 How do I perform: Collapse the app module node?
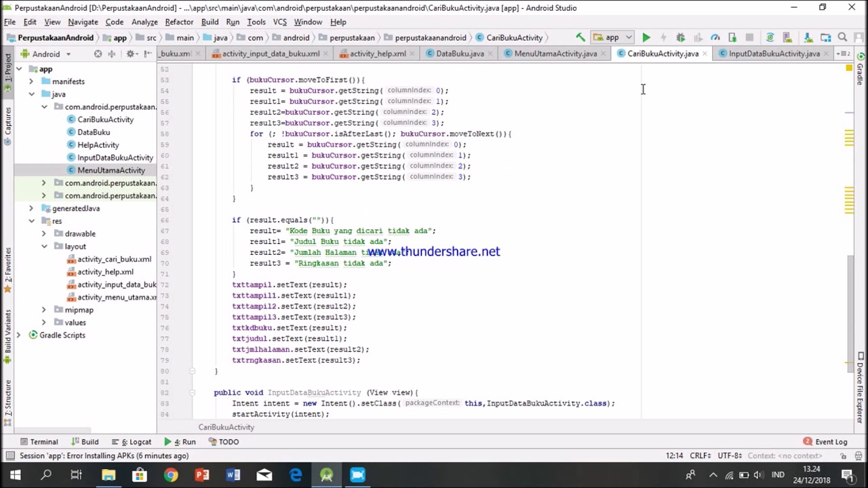coord(19,69)
